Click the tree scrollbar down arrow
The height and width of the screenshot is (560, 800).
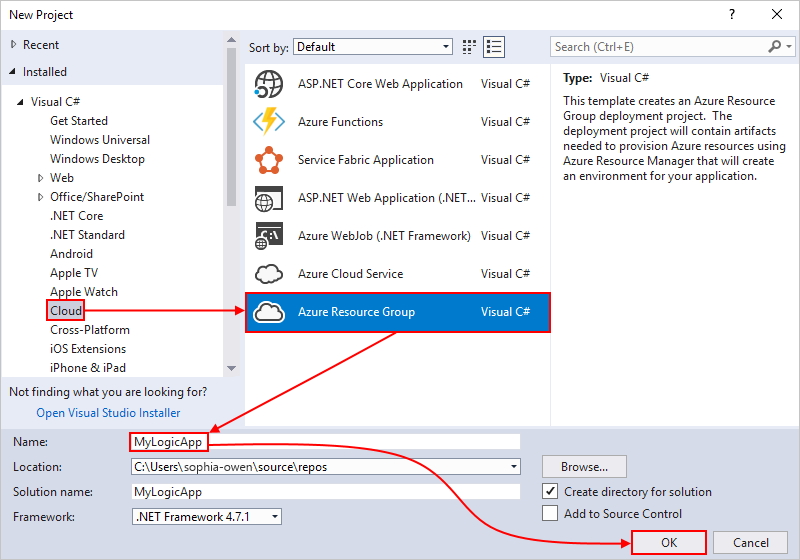231,368
